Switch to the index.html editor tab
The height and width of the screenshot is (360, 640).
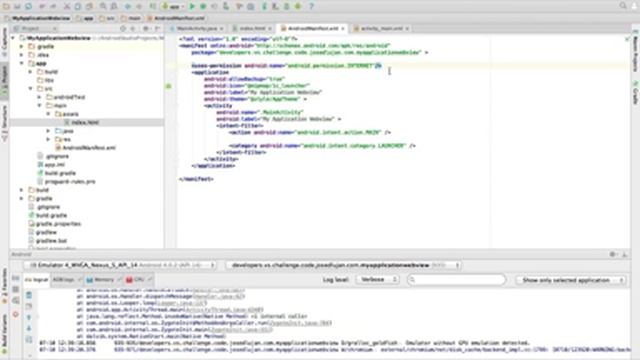click(252, 29)
